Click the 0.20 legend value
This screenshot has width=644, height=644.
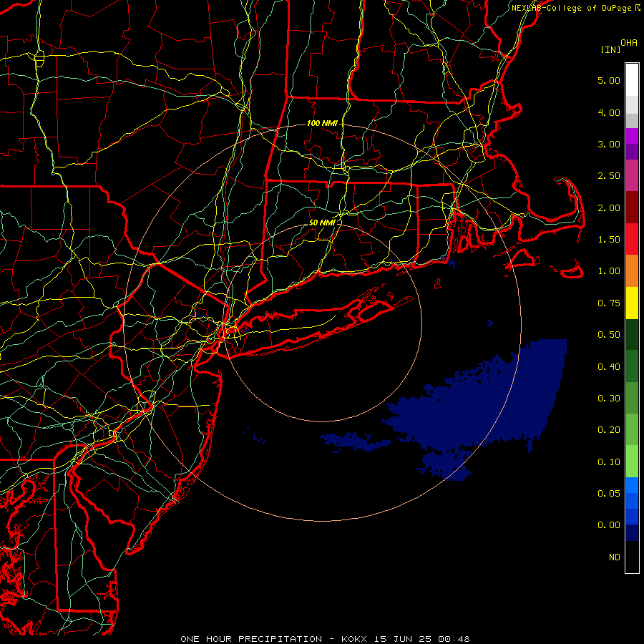(609, 430)
